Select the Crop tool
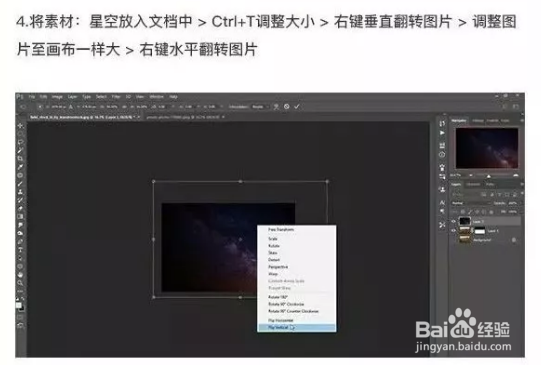The height and width of the screenshot is (365, 541). coord(20,159)
